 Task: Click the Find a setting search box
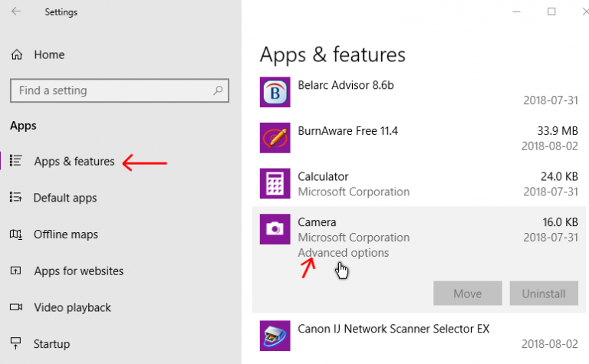click(x=120, y=90)
